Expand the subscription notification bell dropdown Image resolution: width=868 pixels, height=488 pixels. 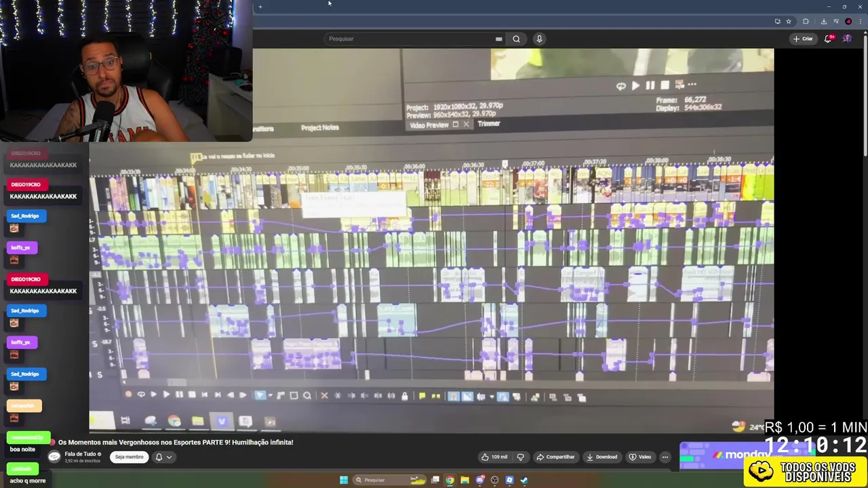[163, 457]
